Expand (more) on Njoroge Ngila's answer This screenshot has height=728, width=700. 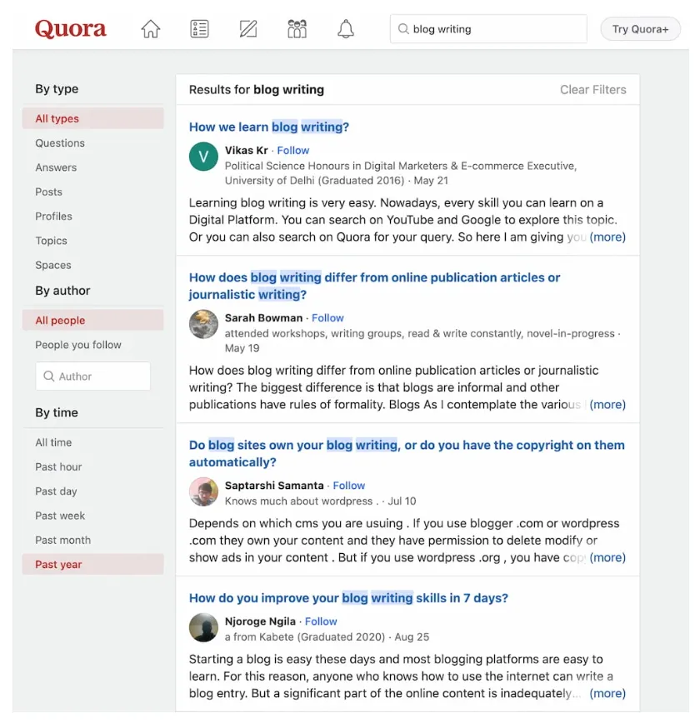coord(607,694)
